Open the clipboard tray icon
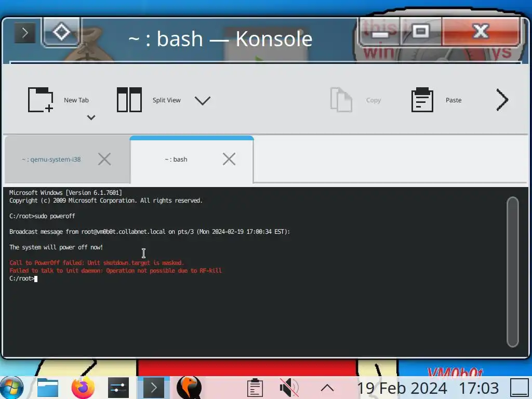 (255, 388)
